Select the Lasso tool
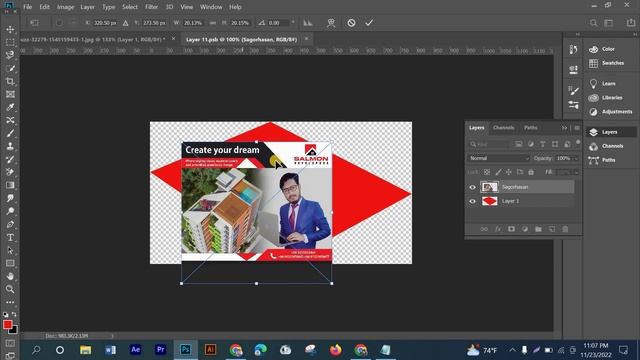 [10, 56]
